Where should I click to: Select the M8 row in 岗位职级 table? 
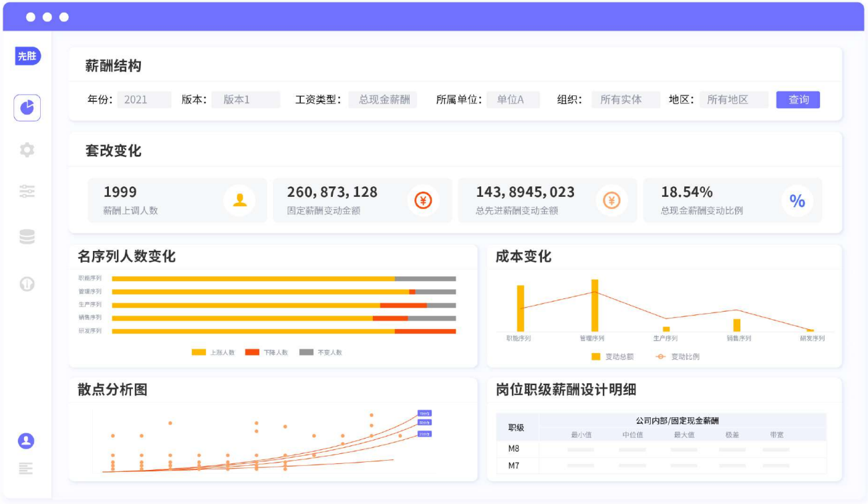(514, 449)
